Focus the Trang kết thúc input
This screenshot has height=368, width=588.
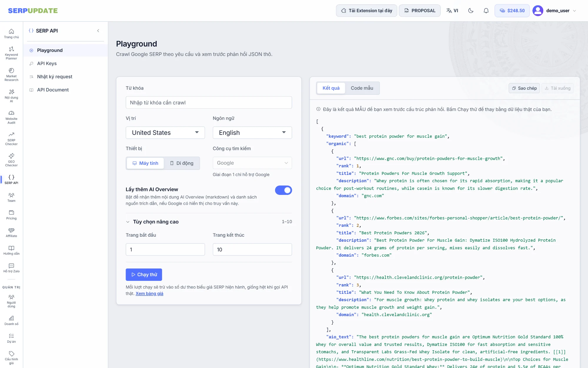point(252,249)
